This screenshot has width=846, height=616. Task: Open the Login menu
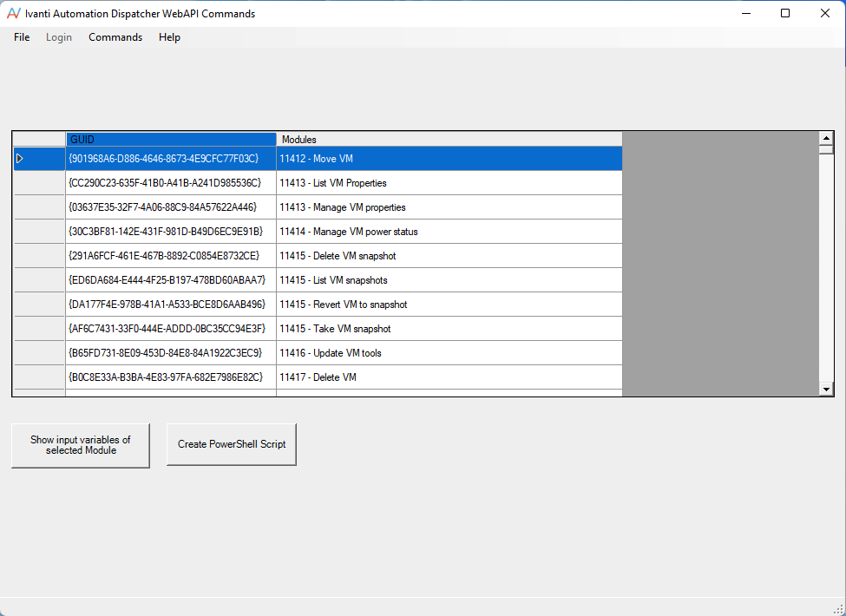[x=59, y=37]
